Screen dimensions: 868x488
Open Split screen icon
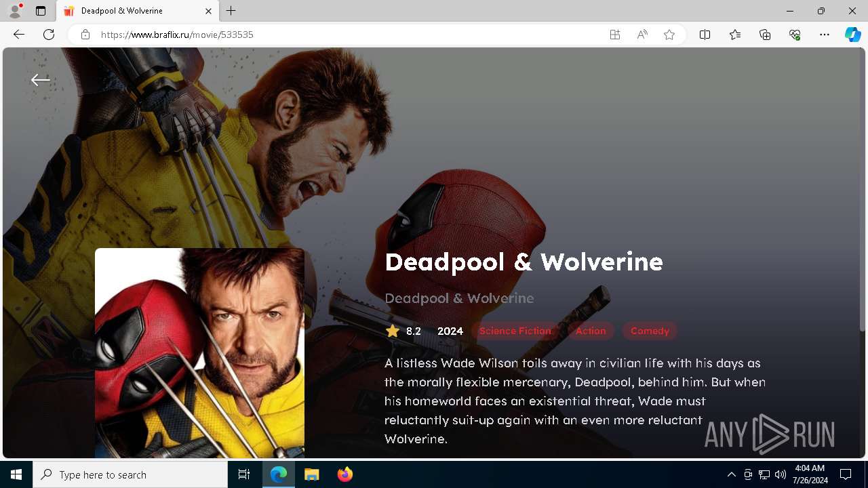pos(705,35)
